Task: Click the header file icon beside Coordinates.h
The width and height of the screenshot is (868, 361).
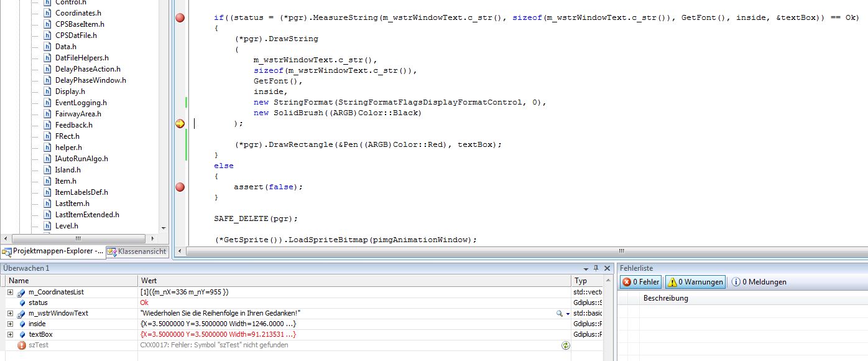Action: (48, 12)
